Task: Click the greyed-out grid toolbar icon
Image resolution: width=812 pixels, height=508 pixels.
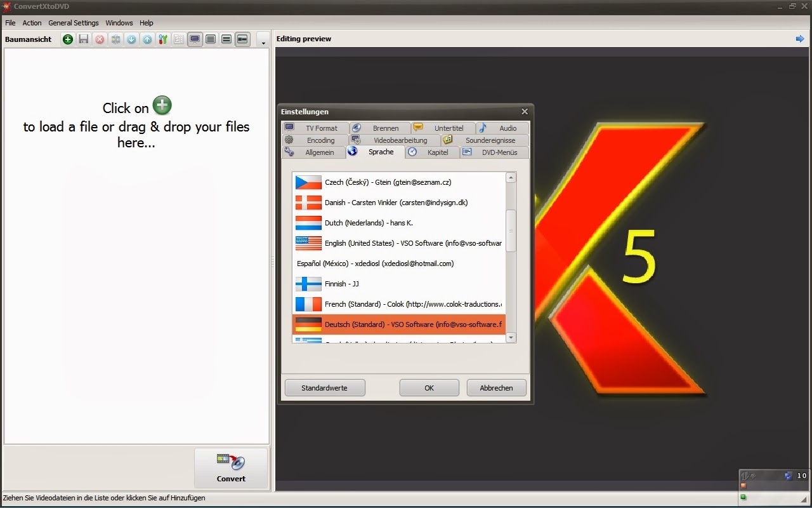Action: coord(179,39)
